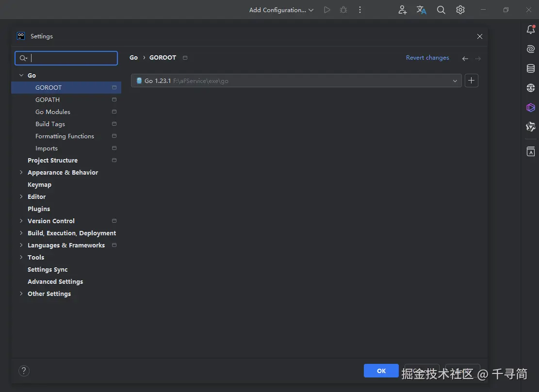Click Revert changes link

coord(427,58)
